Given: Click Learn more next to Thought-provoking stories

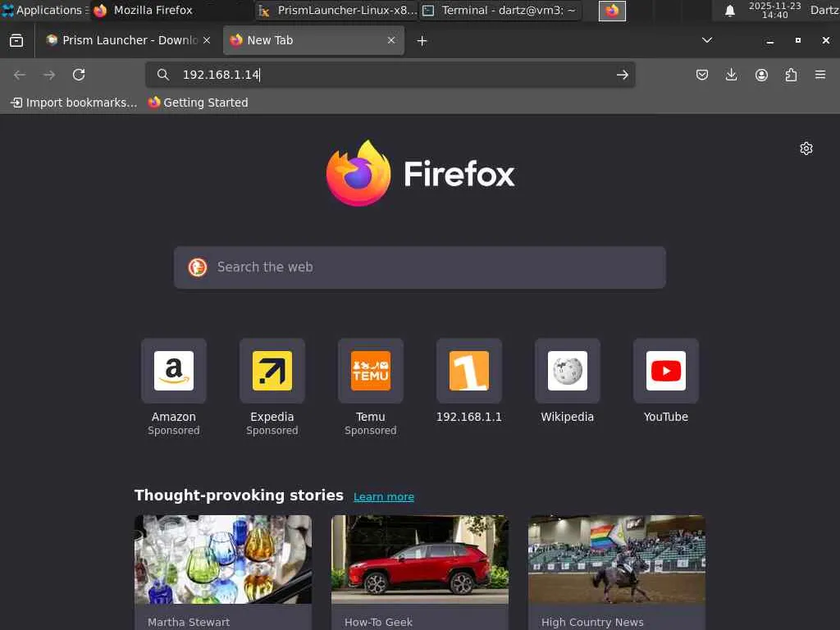Looking at the screenshot, I should click(x=384, y=496).
